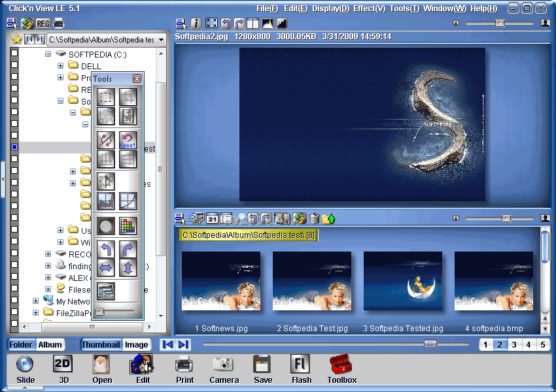This screenshot has width=556, height=392.
Task: Uncheck the blue-marked checkbox of selected folder
Action: [14, 147]
